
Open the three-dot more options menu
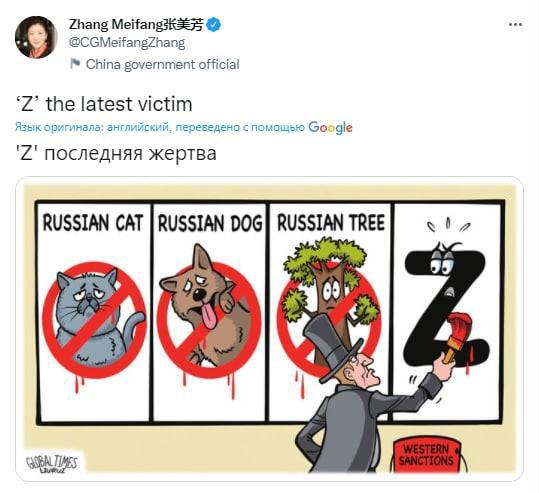[x=515, y=24]
